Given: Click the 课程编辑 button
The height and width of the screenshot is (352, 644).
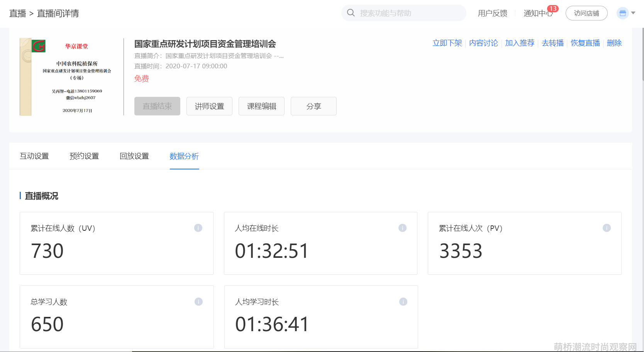Looking at the screenshot, I should coord(261,106).
